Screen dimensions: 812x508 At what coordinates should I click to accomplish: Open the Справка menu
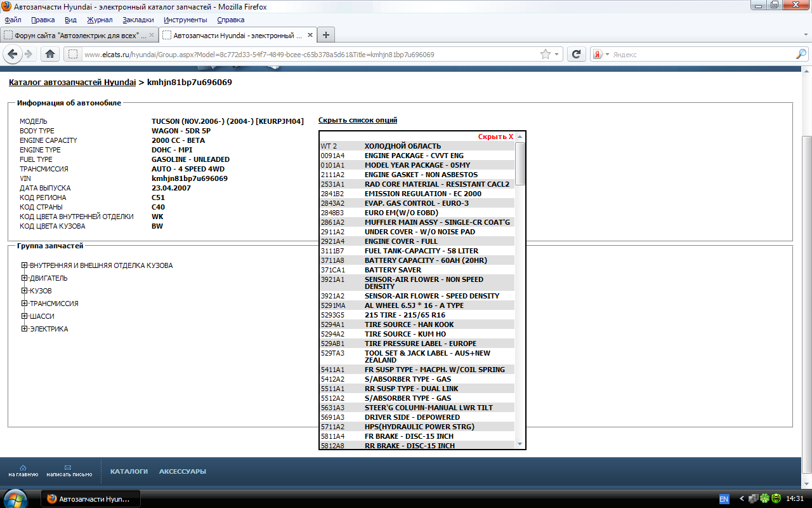coord(230,20)
